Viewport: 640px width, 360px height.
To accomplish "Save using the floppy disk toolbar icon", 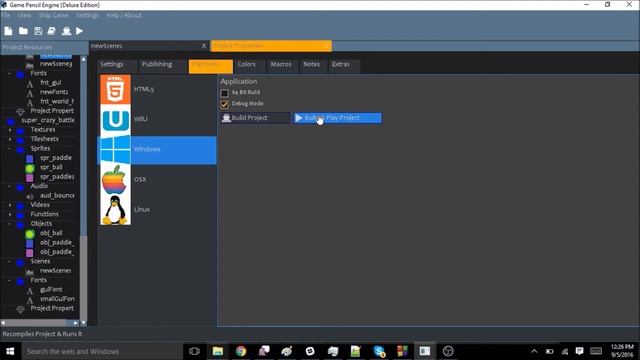I will coord(38,31).
